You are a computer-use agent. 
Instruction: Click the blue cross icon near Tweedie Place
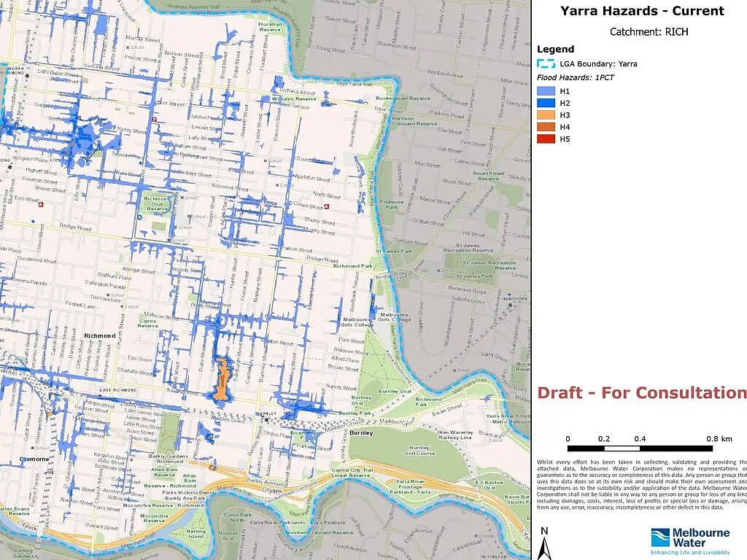pyautogui.click(x=140, y=163)
